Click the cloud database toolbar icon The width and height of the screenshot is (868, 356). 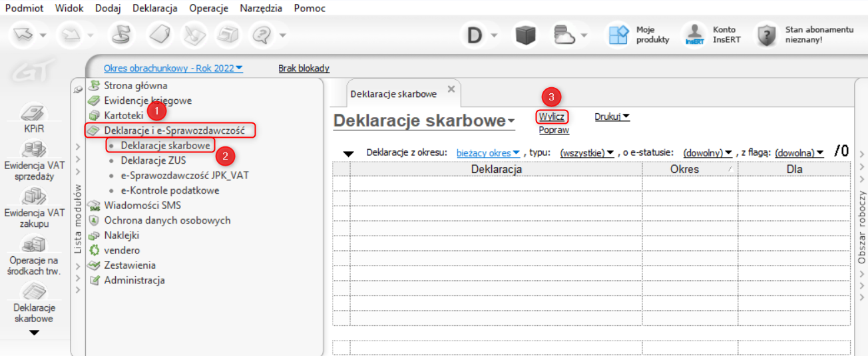coord(563,35)
